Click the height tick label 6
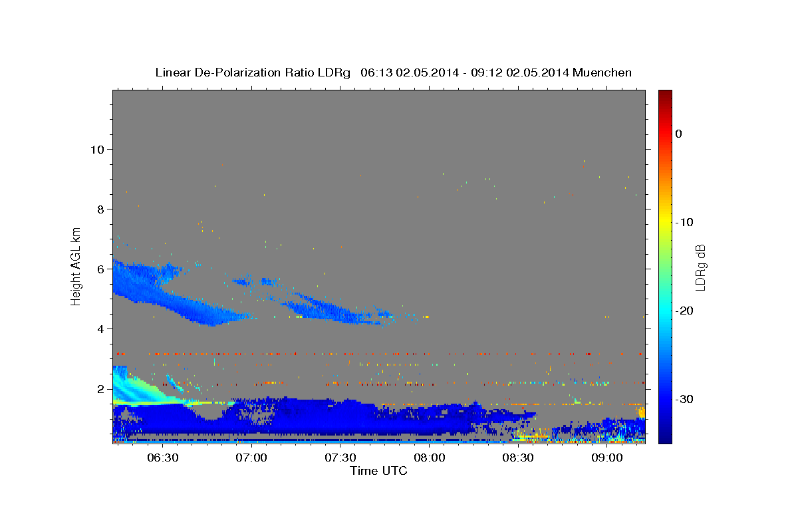798x532 pixels. coord(100,269)
